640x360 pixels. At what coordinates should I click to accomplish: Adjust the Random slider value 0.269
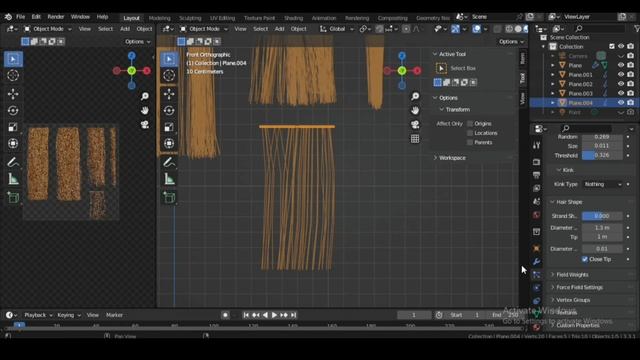pos(602,137)
